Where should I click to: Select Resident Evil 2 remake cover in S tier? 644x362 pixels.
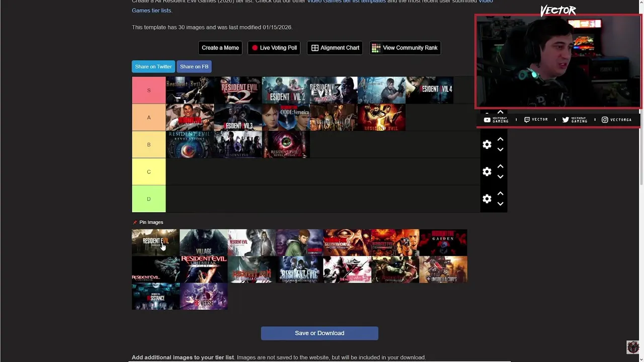[x=286, y=90]
